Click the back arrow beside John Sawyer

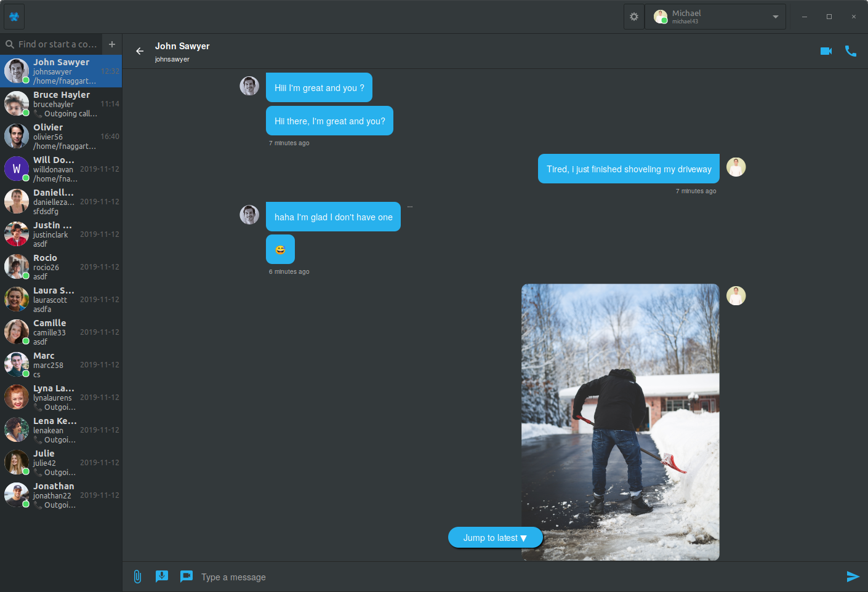coord(140,51)
